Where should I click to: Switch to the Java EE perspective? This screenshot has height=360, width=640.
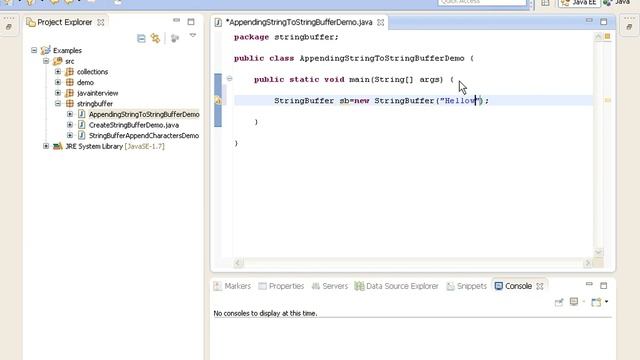580,3
